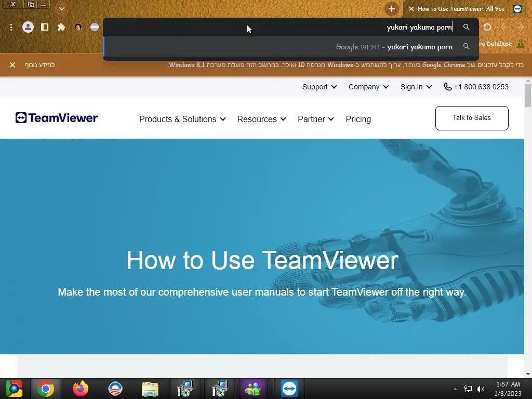
Task: Dismiss the Windows 8.1 update infobar
Action: (12, 65)
